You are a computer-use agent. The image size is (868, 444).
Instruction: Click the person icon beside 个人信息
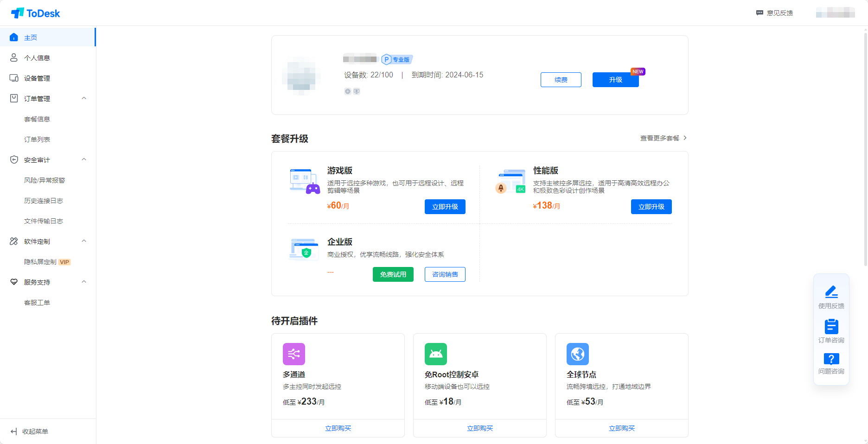(x=14, y=58)
